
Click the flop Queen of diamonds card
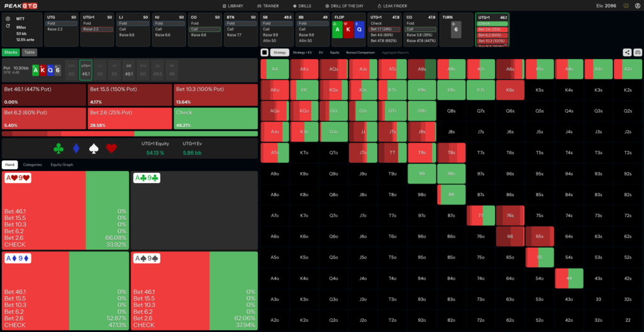359,30
